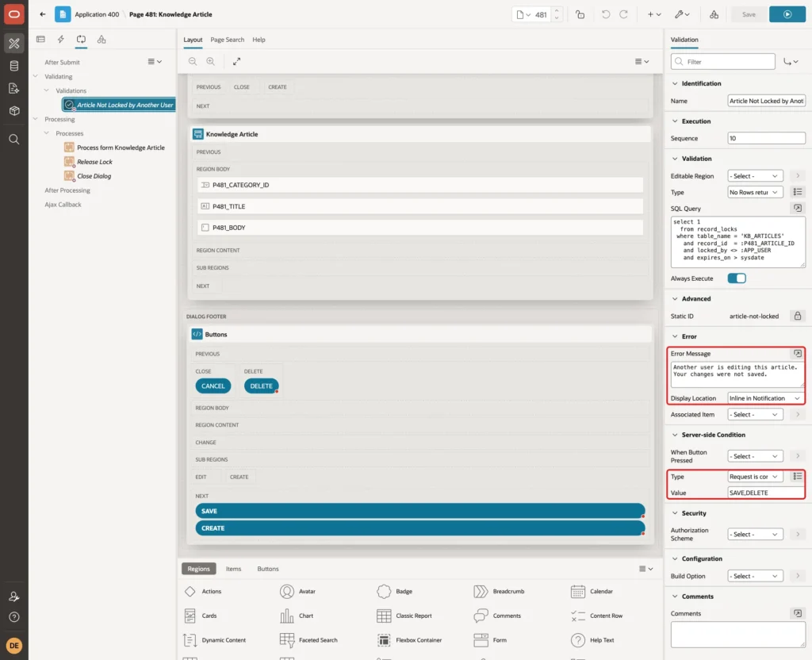The image size is (812, 660).
Task: Select the P481_TITLE item in layout
Action: pyautogui.click(x=420, y=206)
